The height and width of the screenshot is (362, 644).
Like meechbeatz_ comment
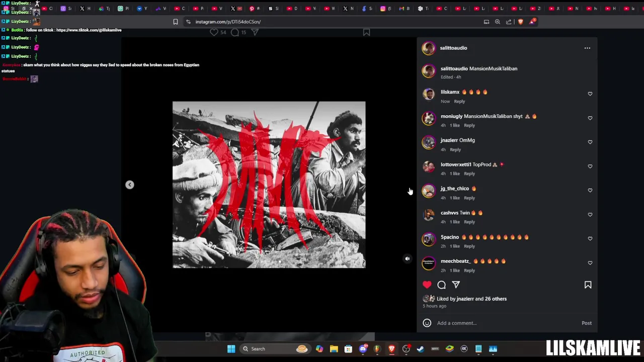point(590,262)
